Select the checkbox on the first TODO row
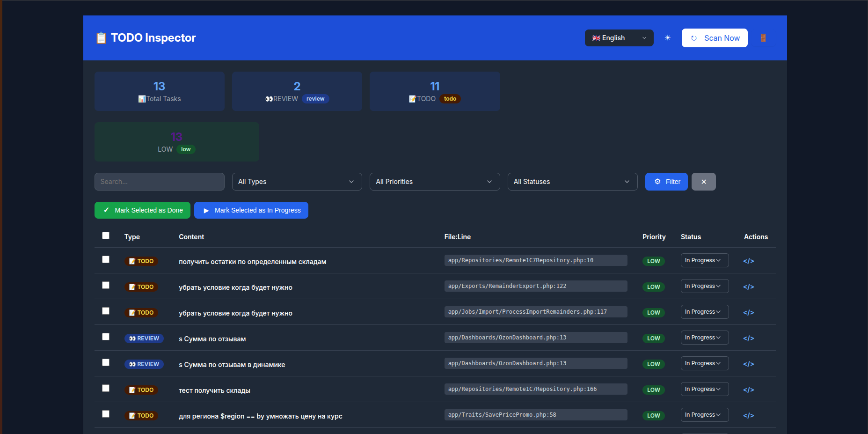868x434 pixels. 106,259
